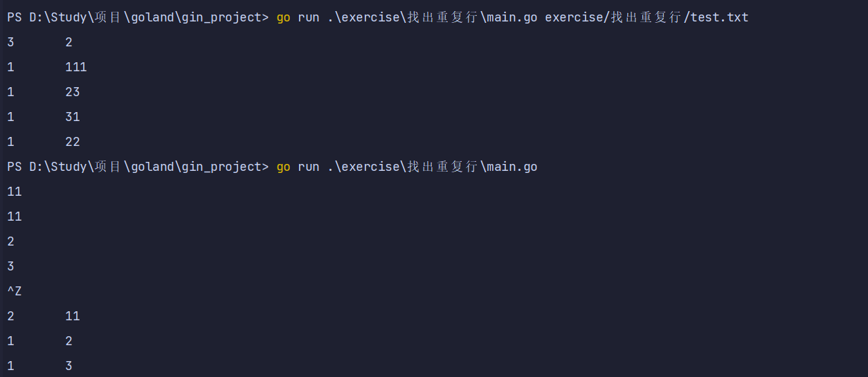Click the '^Z' end-of-input marker
Screen dimensions: 868x377
[x=15, y=291]
